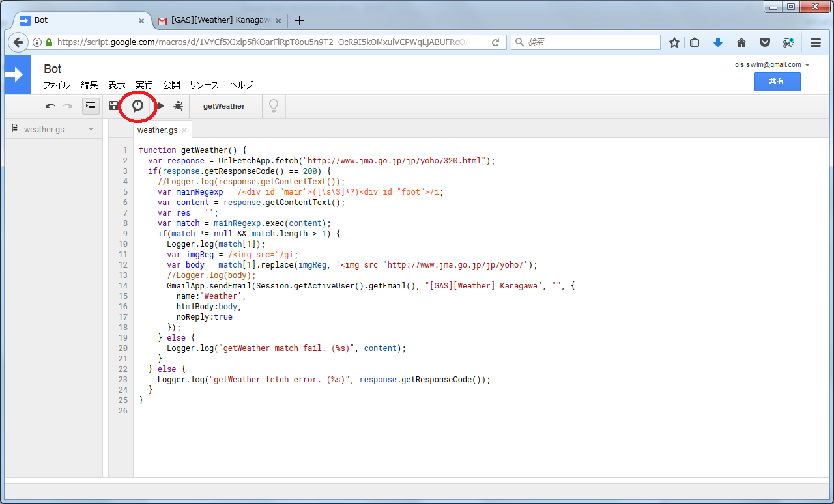Click 'mainRegexp' variable on line 5
This screenshot has height=504, width=834.
pos(199,192)
